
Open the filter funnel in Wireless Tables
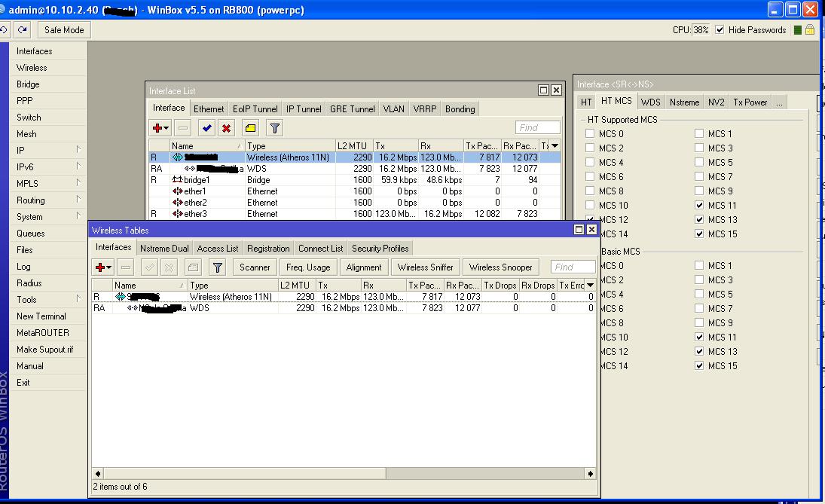tap(218, 267)
